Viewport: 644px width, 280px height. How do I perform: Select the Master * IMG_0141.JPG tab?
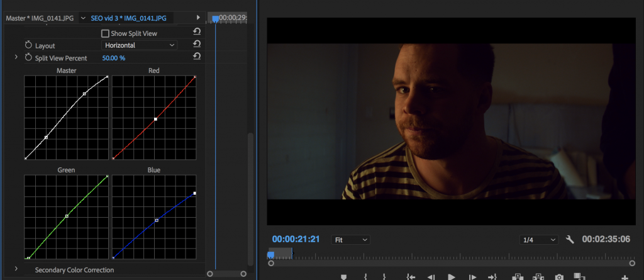pyautogui.click(x=40, y=18)
